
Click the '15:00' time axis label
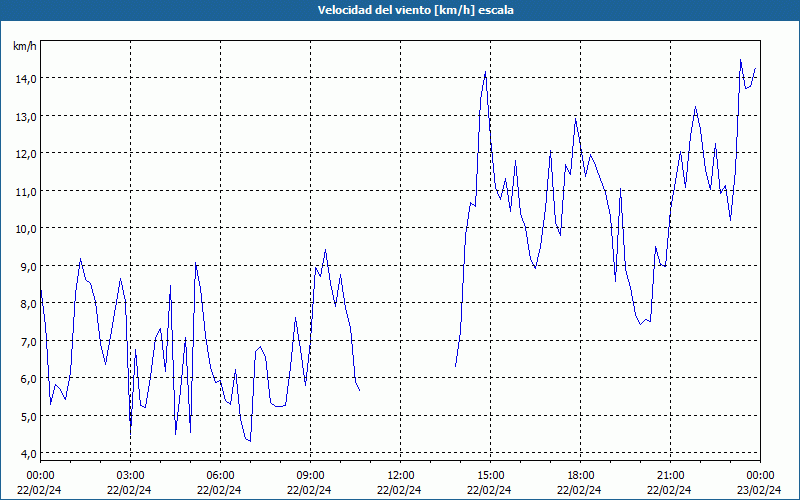click(490, 476)
